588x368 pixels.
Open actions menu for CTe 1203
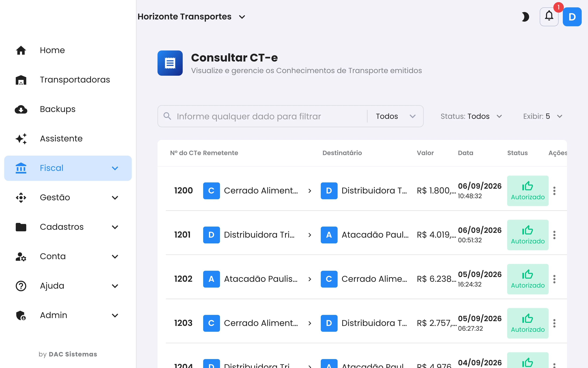554,323
